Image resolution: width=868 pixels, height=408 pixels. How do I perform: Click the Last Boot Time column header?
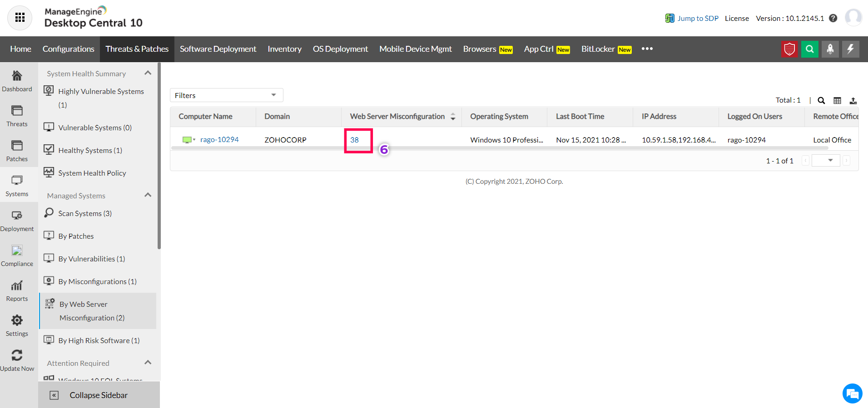(580, 117)
